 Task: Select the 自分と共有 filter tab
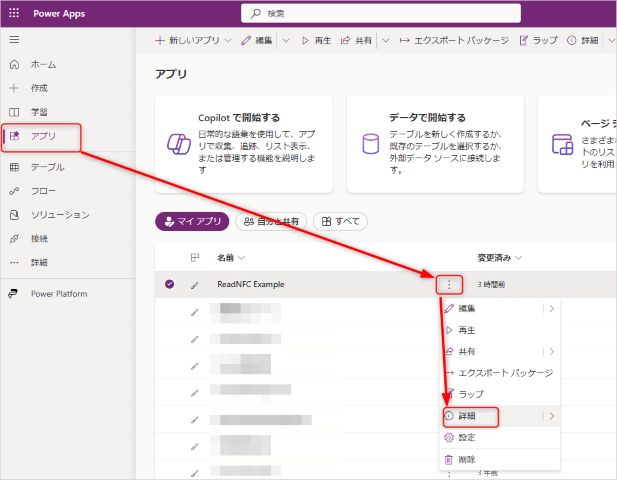[x=272, y=222]
